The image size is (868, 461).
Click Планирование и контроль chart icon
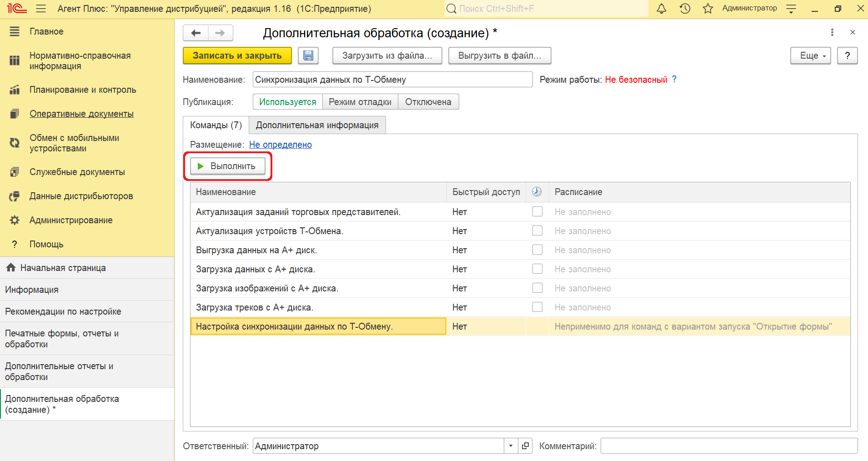coord(15,90)
